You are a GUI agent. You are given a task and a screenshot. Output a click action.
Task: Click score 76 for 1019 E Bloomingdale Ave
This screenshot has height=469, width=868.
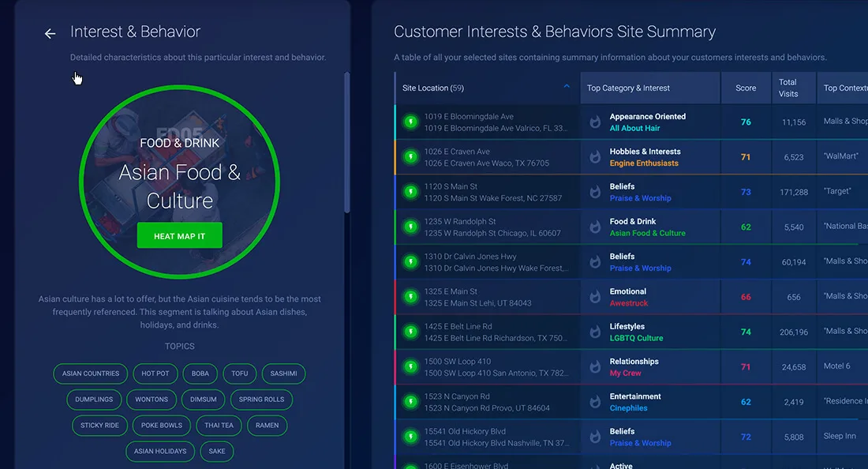tap(746, 122)
